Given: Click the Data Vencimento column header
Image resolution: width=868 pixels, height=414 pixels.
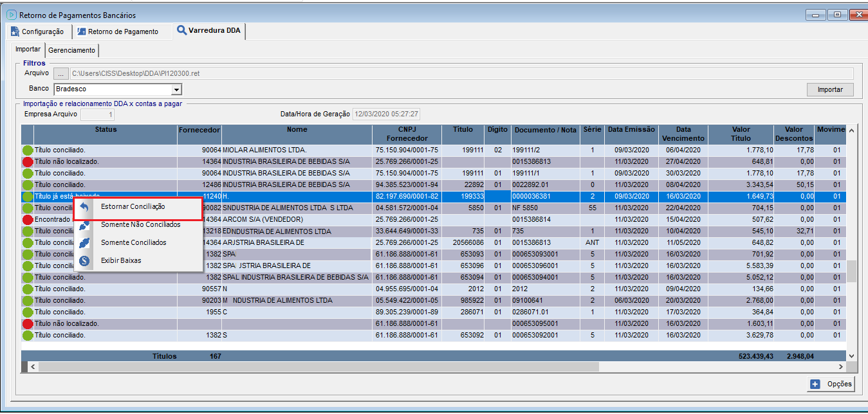Looking at the screenshot, I should pos(683,134).
